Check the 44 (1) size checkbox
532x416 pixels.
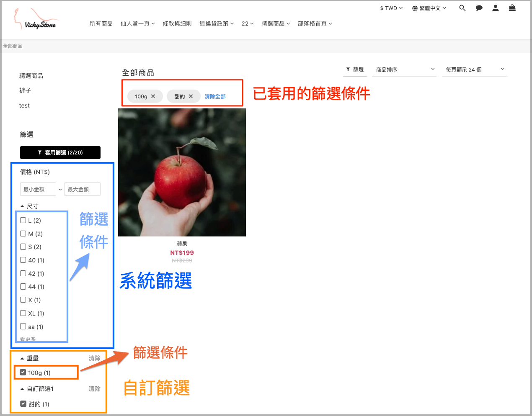click(x=23, y=286)
